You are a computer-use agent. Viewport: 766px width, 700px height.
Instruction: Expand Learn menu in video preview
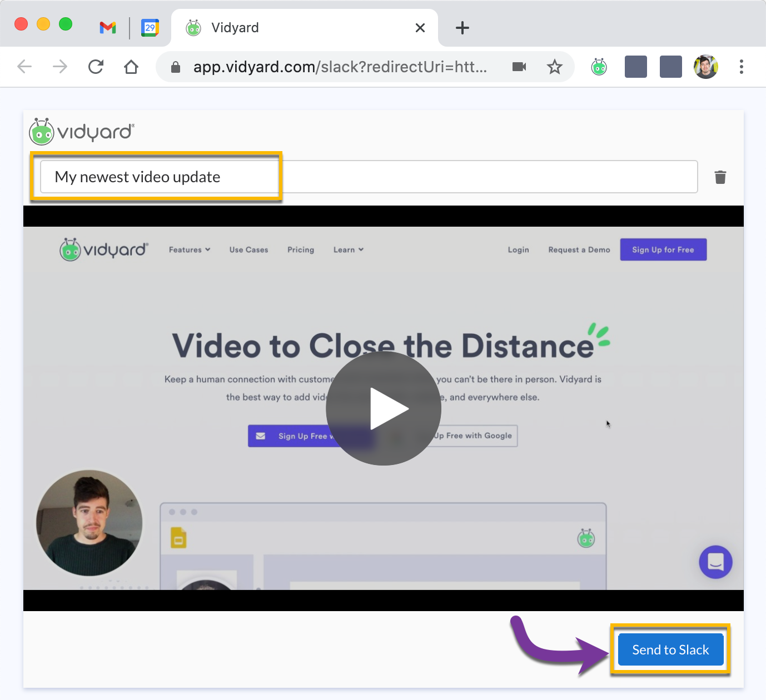349,250
